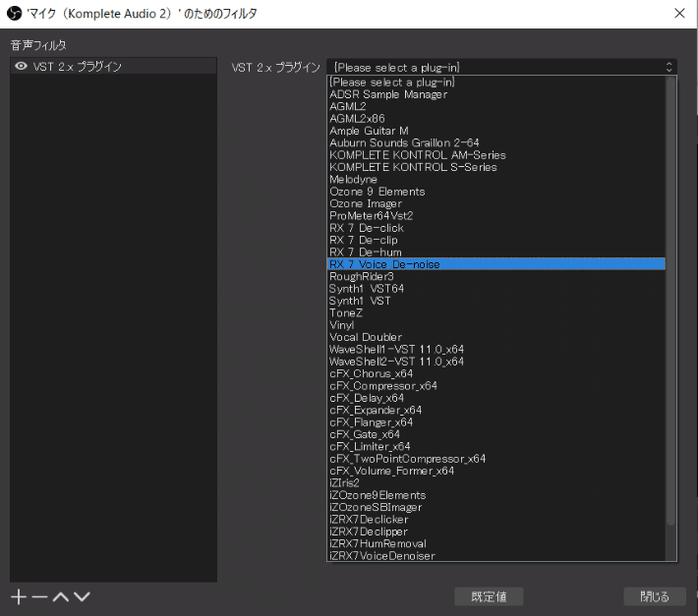Select AGML2 from the list
Viewport: 698px width, 616px height.
pos(496,106)
